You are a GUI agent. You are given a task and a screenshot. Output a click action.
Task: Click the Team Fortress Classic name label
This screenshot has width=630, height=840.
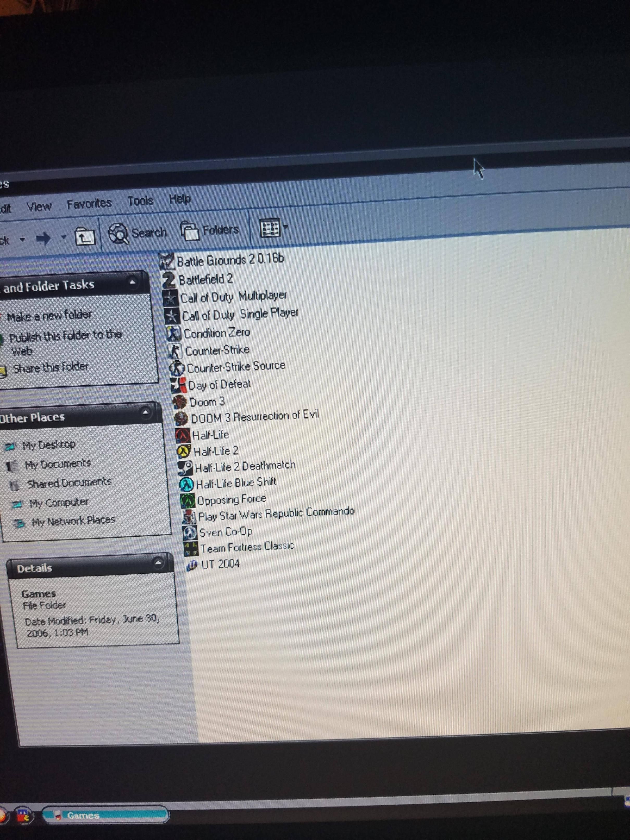[247, 547]
